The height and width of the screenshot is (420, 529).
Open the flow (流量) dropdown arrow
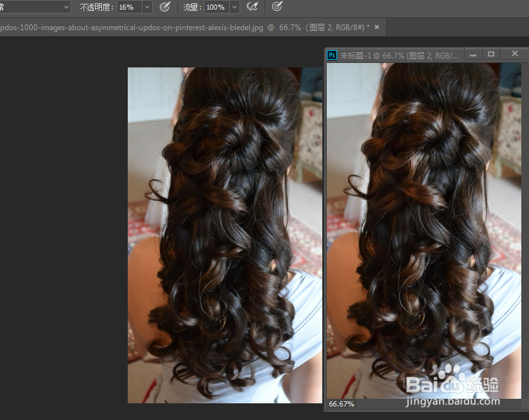click(x=234, y=7)
